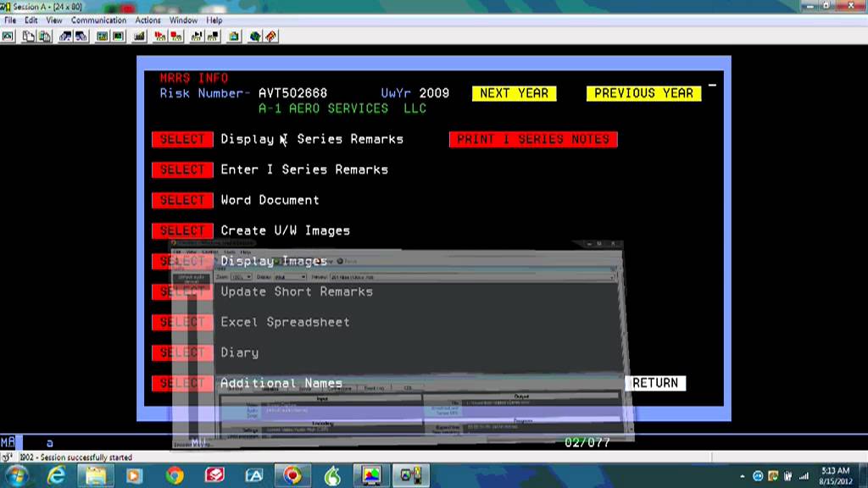Viewport: 868px width, 488px height.
Task: Open the Windows Start menu
Action: coord(16,475)
